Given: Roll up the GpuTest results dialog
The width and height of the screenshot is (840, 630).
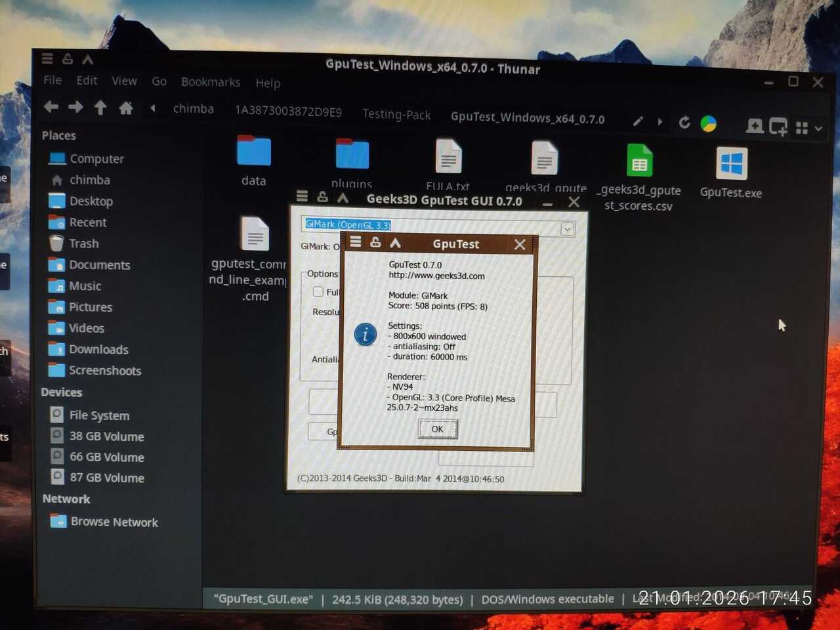Looking at the screenshot, I should pos(395,243).
